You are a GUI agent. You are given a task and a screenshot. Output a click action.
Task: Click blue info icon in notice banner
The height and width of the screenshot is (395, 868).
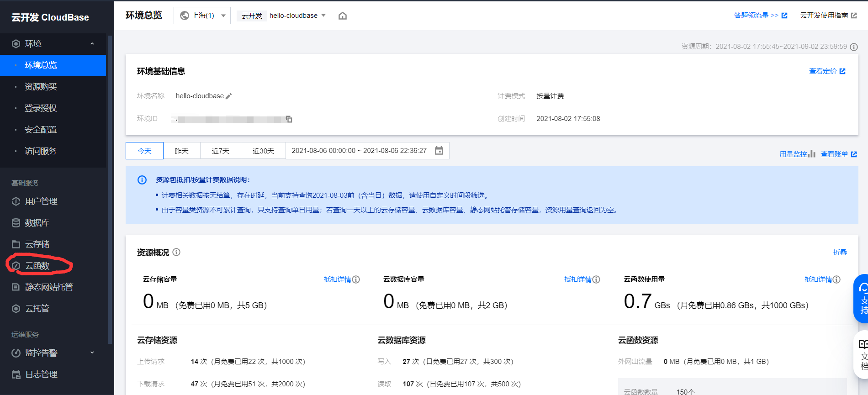tap(142, 180)
